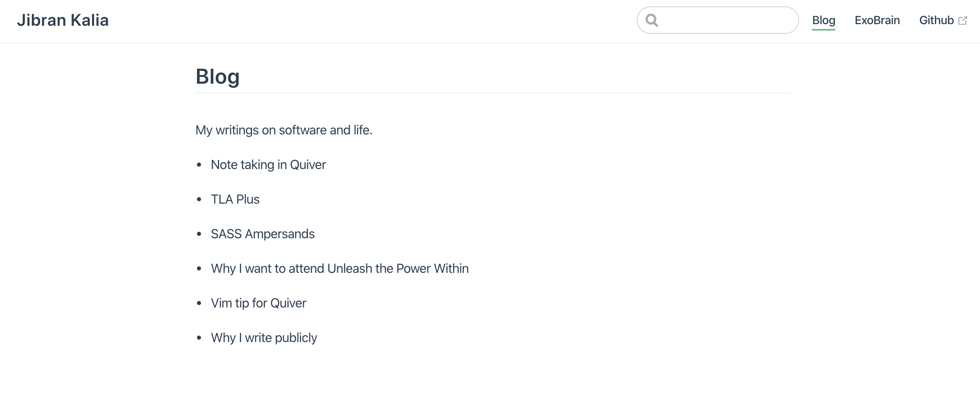The height and width of the screenshot is (400, 980).
Task: Click the bullet next to TLA Plus
Action: (x=199, y=199)
